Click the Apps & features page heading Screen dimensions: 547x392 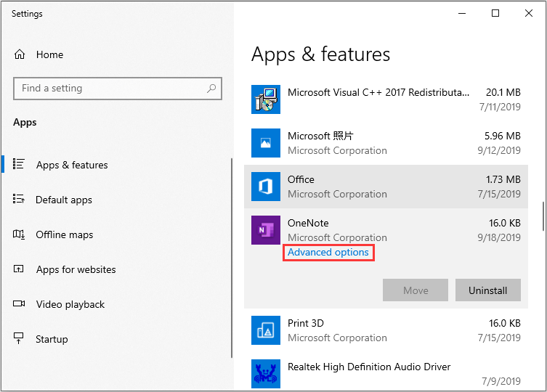(320, 54)
